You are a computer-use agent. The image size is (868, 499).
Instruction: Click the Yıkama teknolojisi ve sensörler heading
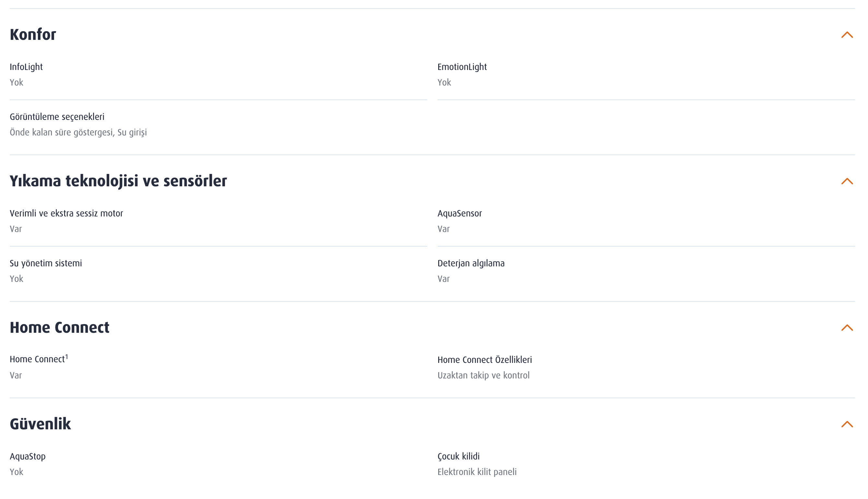(x=118, y=181)
